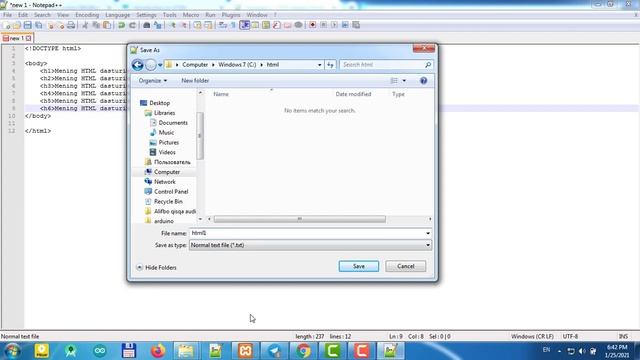Click the Cut toolbar icon
640x360 pixels.
85,25
